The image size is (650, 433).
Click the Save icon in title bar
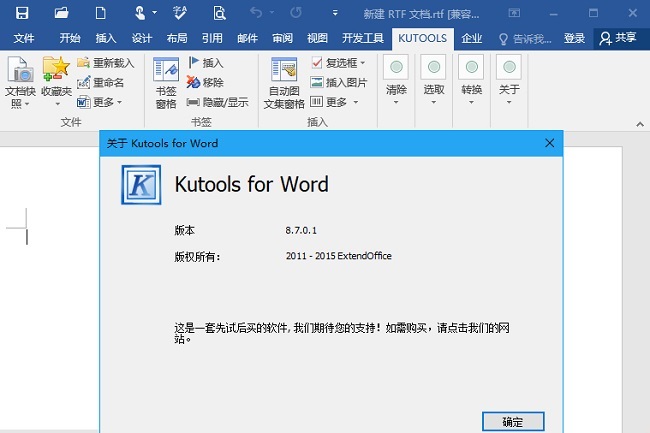pos(22,13)
